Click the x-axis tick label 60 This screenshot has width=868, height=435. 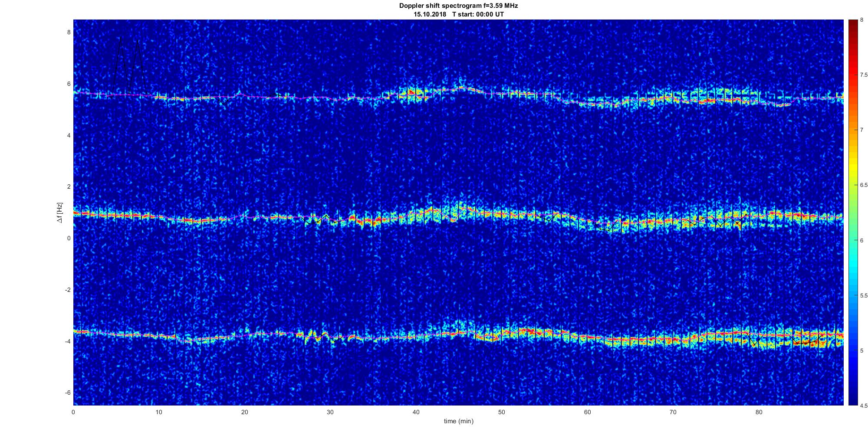tap(588, 412)
